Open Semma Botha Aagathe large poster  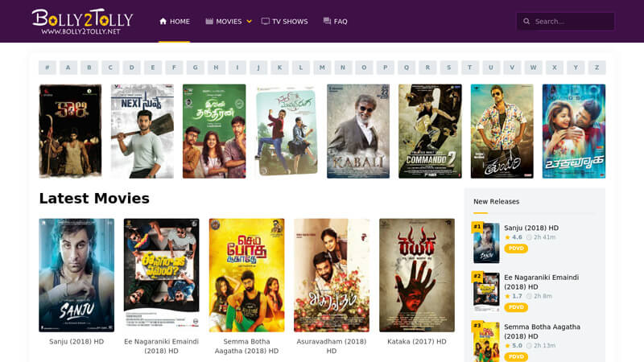[247, 275]
